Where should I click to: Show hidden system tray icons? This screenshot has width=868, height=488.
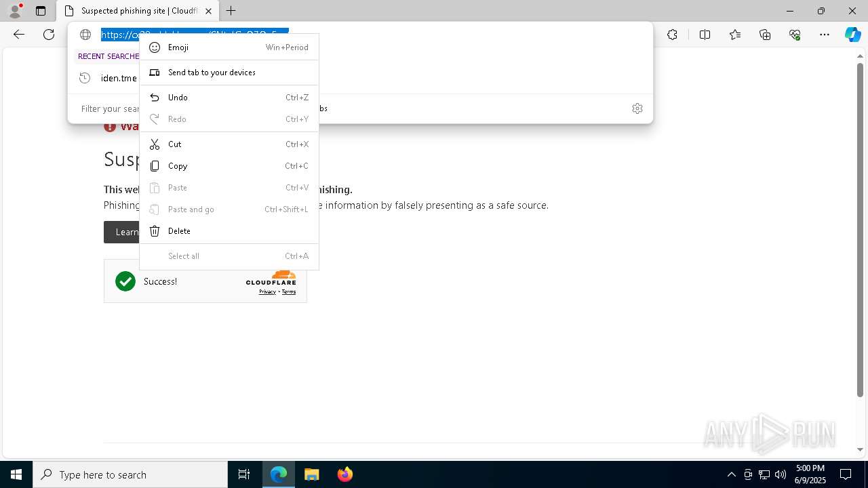tap(731, 474)
